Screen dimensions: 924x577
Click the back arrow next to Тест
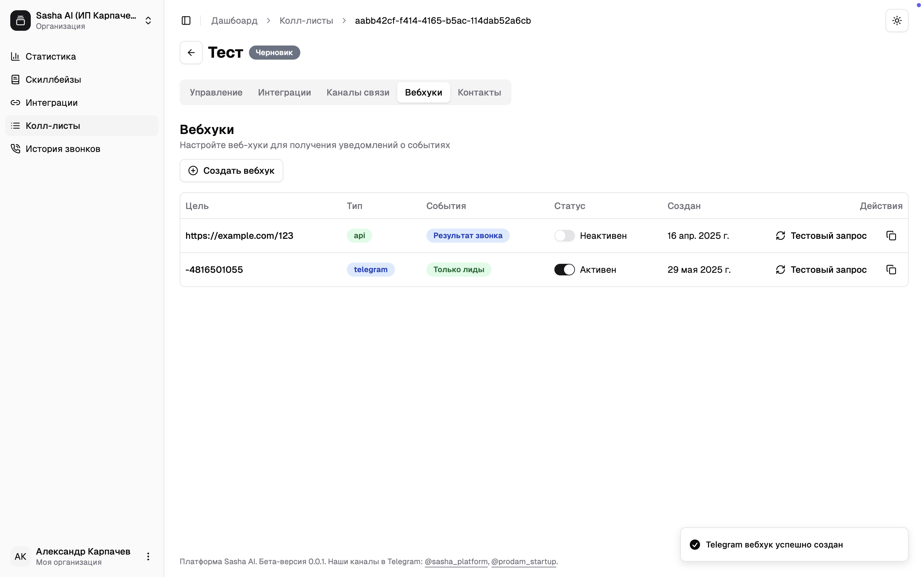191,53
